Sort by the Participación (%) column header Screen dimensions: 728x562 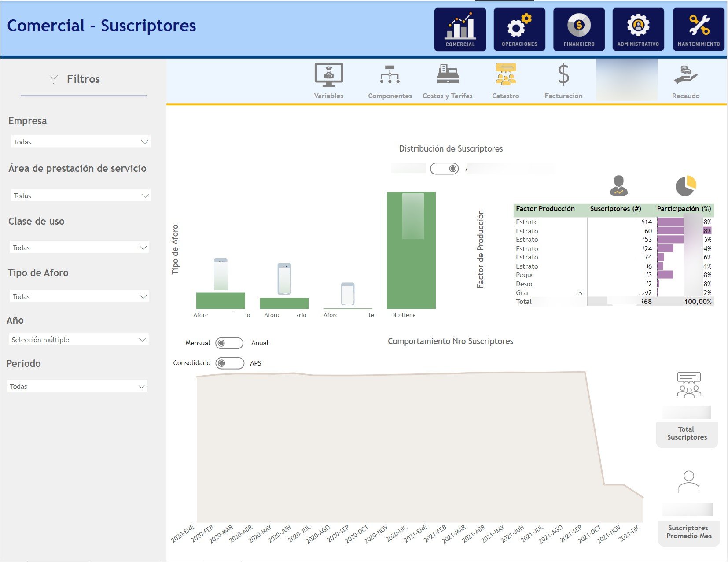click(x=684, y=209)
